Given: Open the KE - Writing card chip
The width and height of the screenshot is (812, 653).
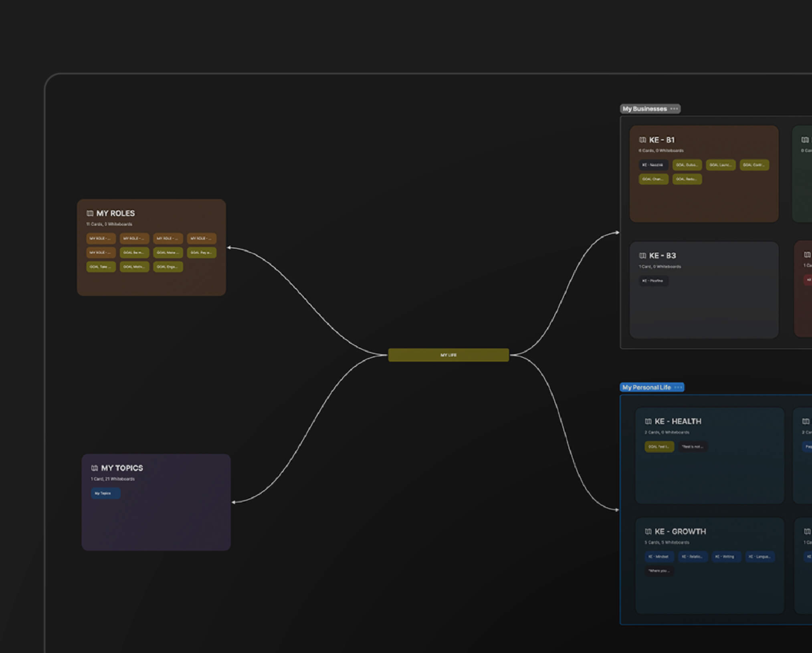Looking at the screenshot, I should click(x=725, y=557).
